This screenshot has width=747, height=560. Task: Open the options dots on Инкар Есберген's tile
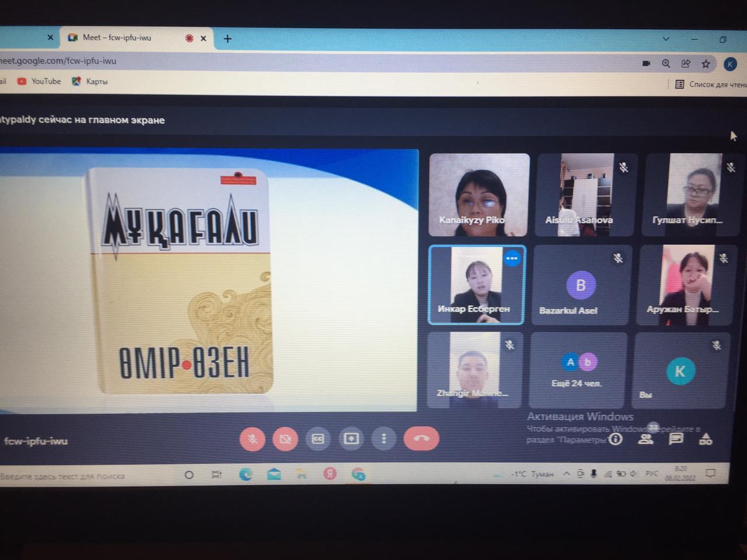(x=512, y=258)
